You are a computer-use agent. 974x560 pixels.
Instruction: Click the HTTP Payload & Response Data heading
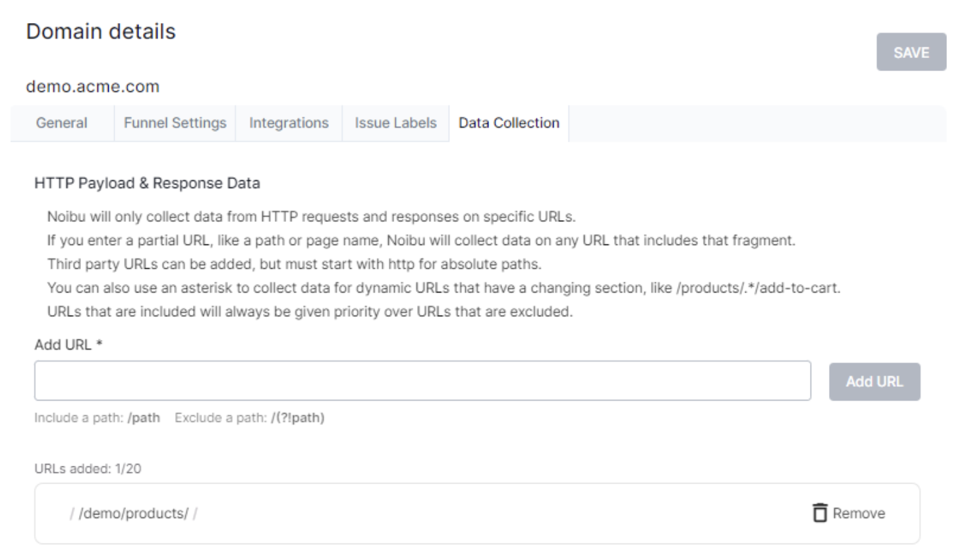(x=147, y=183)
